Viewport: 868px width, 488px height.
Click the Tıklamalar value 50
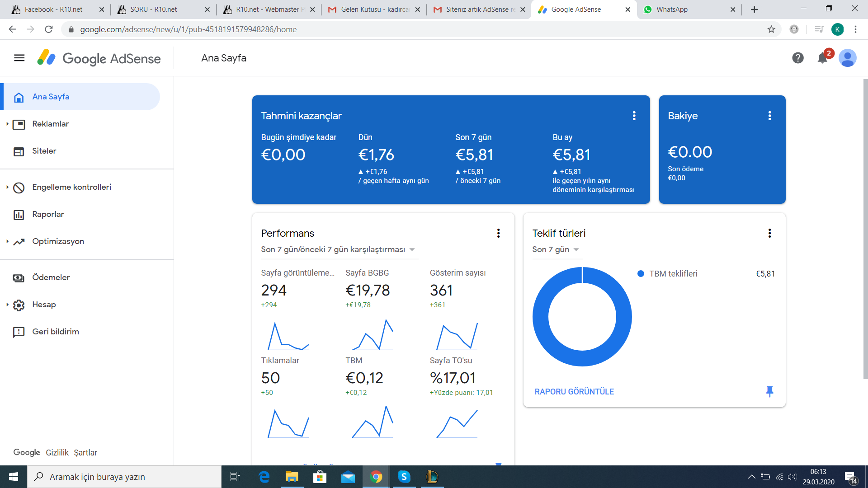coord(270,378)
